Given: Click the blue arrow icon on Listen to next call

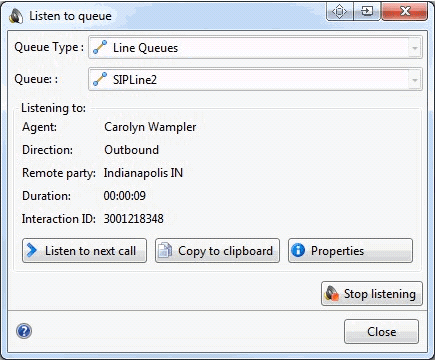Looking at the screenshot, I should (x=32, y=250).
